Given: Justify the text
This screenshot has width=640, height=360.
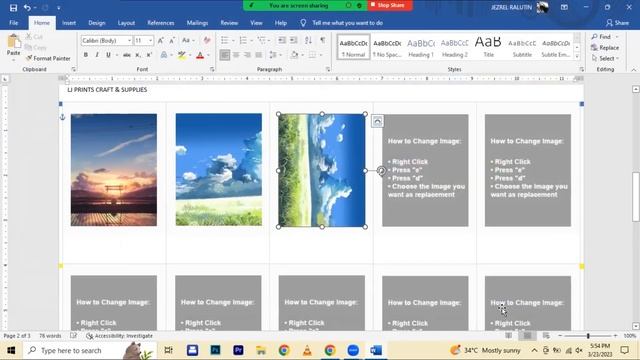Looking at the screenshot, I should 259,55.
